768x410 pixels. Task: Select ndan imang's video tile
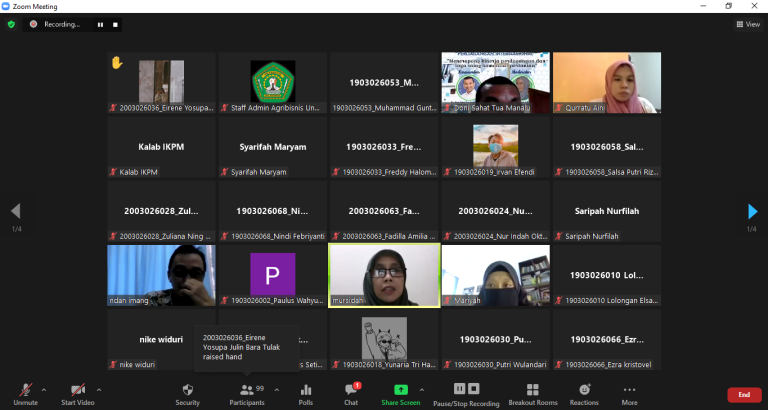click(x=161, y=276)
